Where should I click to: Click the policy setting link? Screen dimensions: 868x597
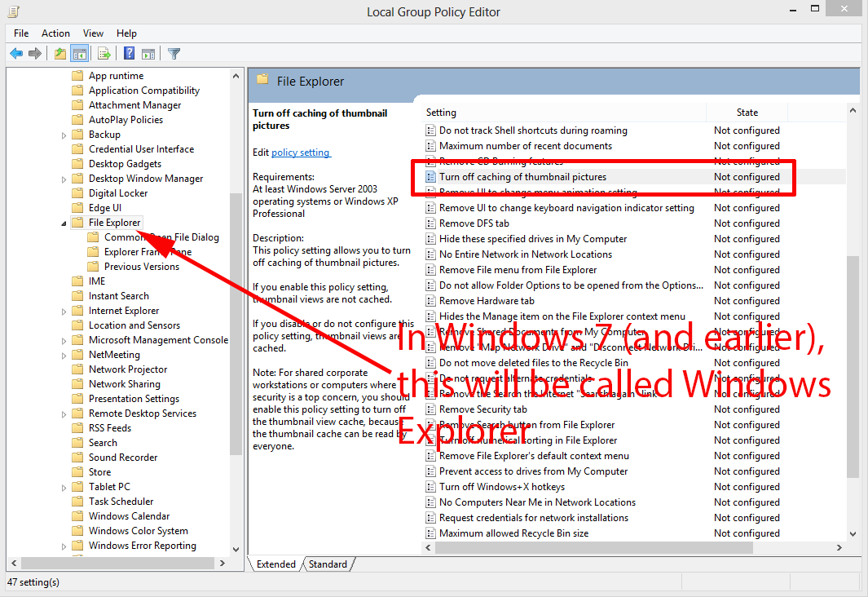[x=301, y=153]
